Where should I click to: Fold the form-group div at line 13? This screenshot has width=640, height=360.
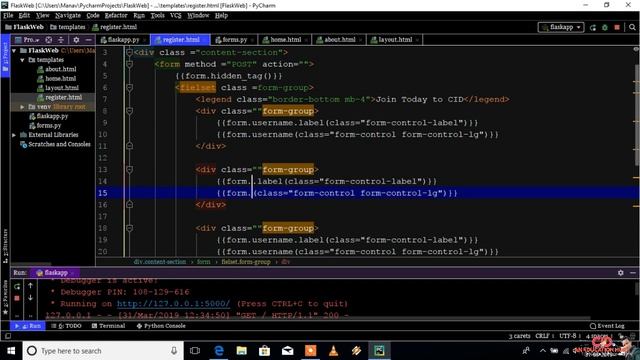click(129, 169)
